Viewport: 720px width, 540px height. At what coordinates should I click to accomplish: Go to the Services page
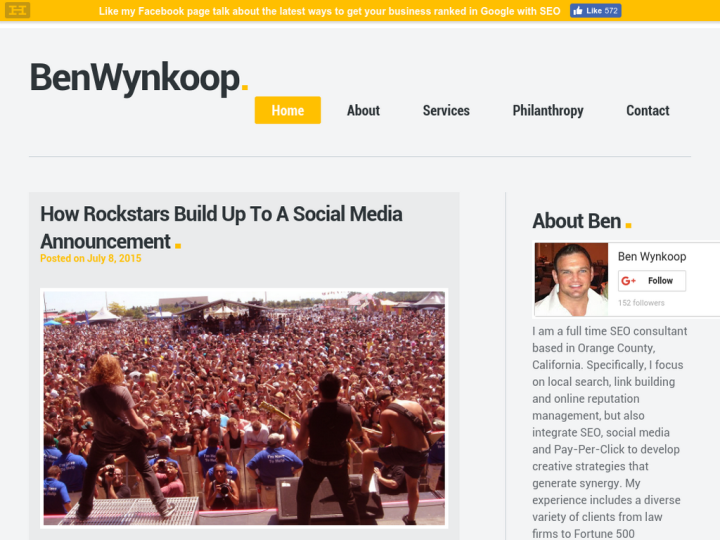point(446,110)
